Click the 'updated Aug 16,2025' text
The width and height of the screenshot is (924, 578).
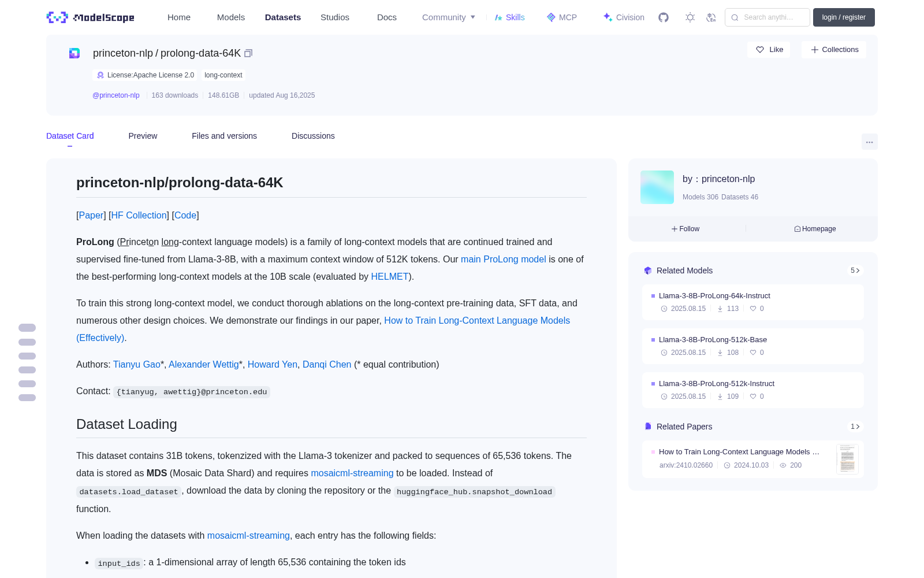(x=282, y=95)
